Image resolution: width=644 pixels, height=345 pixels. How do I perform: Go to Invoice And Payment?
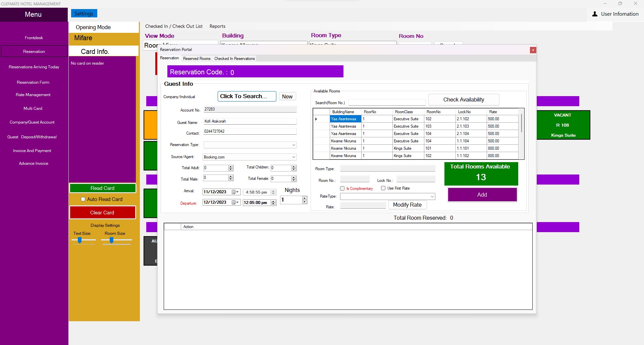click(x=32, y=151)
